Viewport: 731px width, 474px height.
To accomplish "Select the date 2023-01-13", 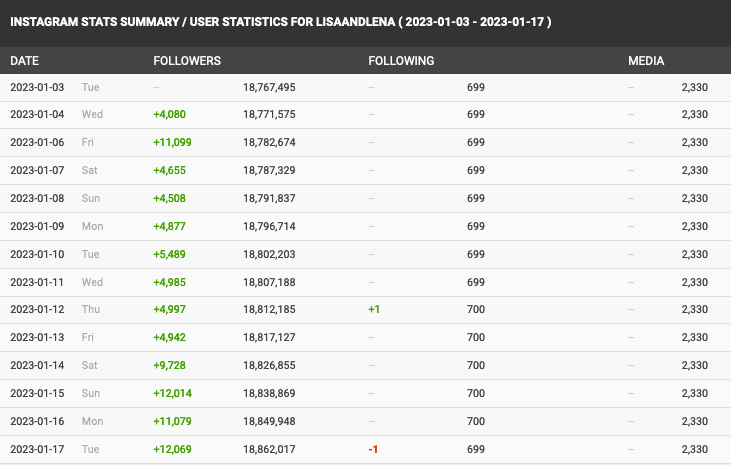I will (x=37, y=337).
